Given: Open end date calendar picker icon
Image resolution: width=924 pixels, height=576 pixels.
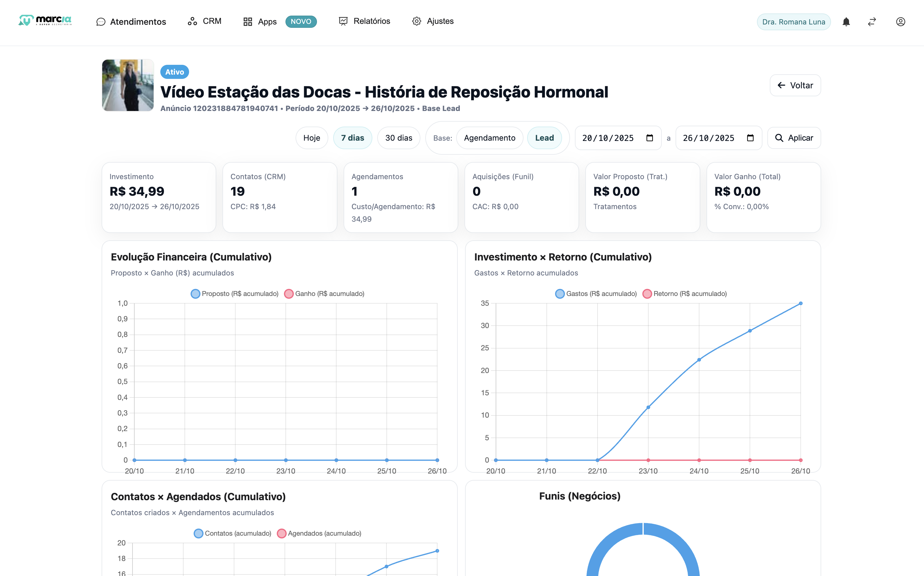Looking at the screenshot, I should pyautogui.click(x=750, y=138).
